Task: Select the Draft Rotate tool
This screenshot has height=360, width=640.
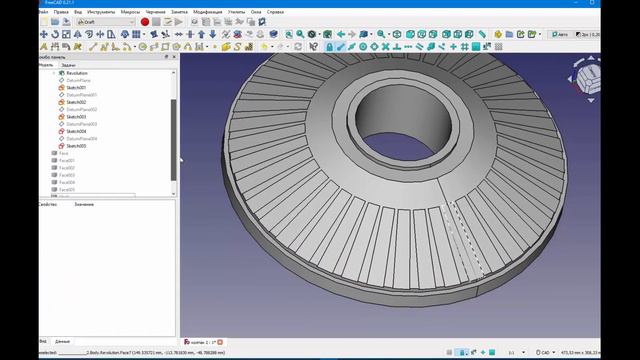Action: click(55, 34)
